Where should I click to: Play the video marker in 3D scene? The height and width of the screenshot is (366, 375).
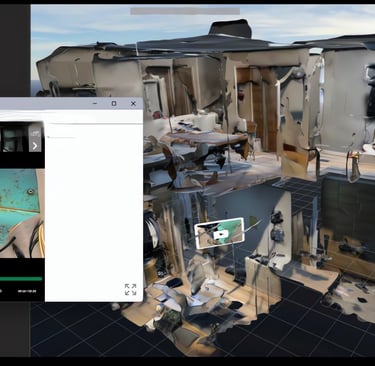click(220, 234)
